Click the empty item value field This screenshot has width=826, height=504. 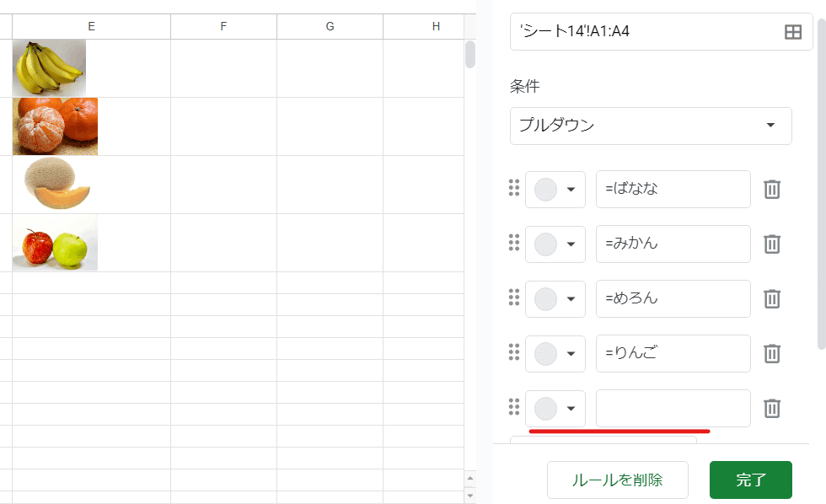(673, 408)
